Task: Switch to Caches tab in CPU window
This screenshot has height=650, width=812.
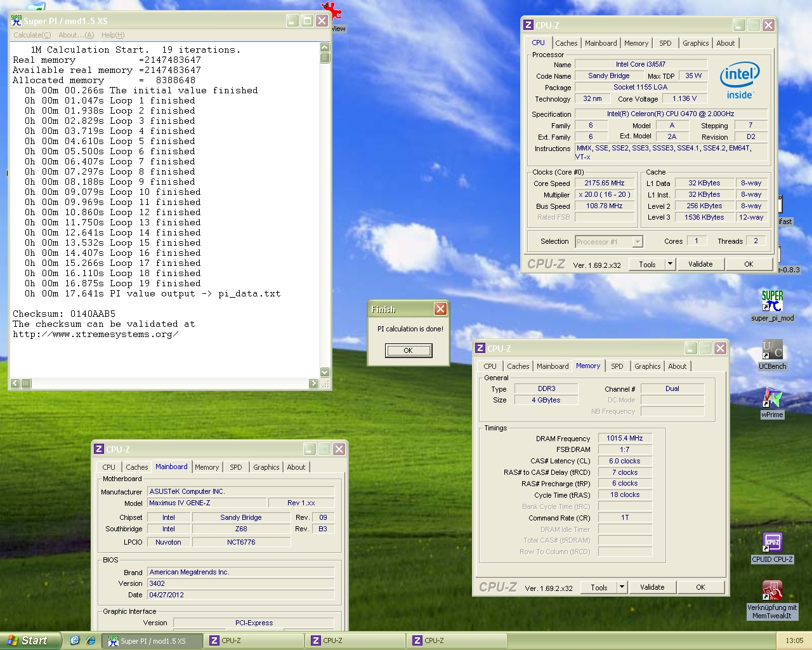Action: 566,43
